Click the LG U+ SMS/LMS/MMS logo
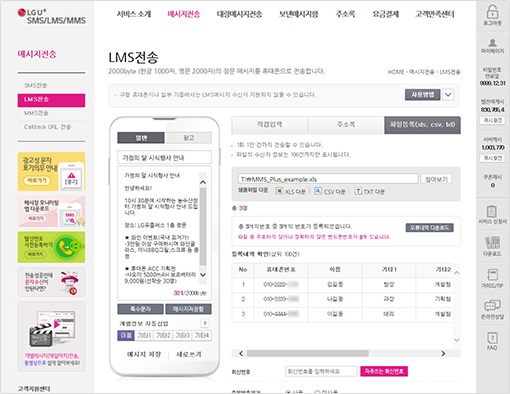This screenshot has height=394, width=510. [x=52, y=17]
